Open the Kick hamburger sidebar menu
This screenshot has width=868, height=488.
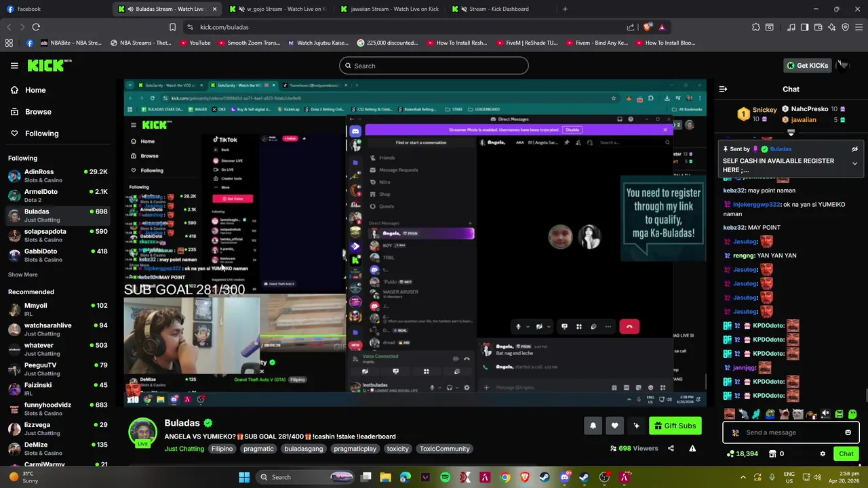(14, 66)
